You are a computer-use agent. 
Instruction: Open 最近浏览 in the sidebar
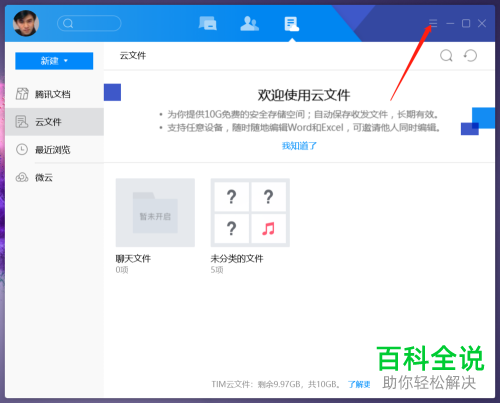pos(54,149)
